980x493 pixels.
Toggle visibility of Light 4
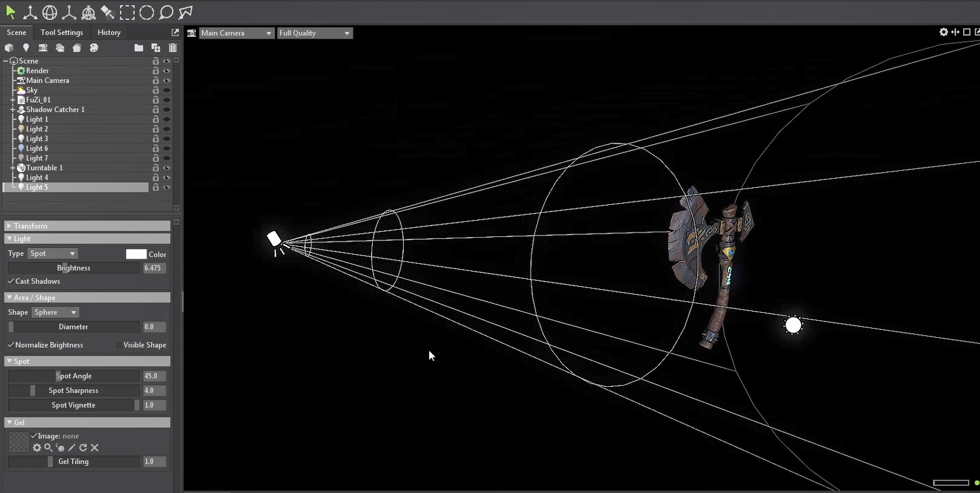pyautogui.click(x=167, y=177)
